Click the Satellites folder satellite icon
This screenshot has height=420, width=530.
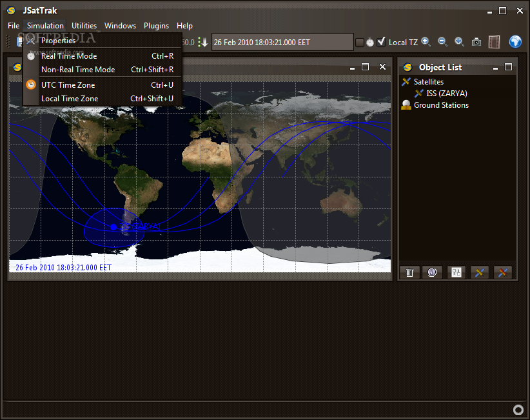click(406, 81)
